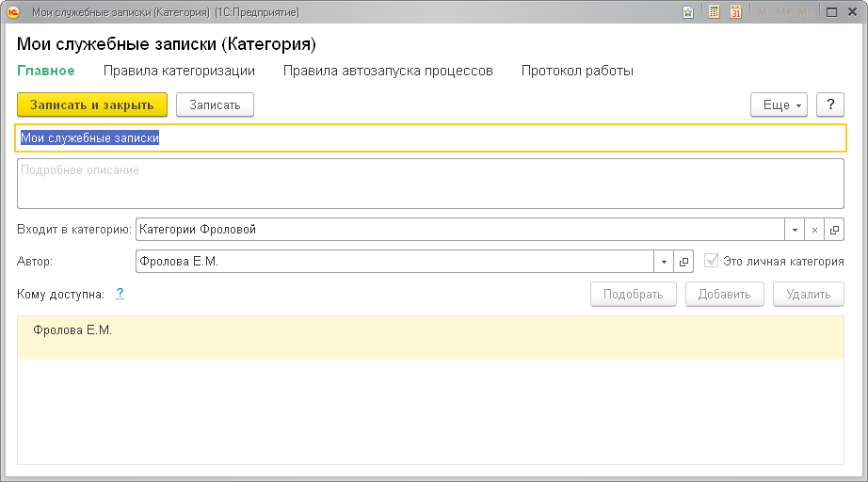Click the M memory button in title bar
The height and width of the screenshot is (482, 868).
click(763, 12)
